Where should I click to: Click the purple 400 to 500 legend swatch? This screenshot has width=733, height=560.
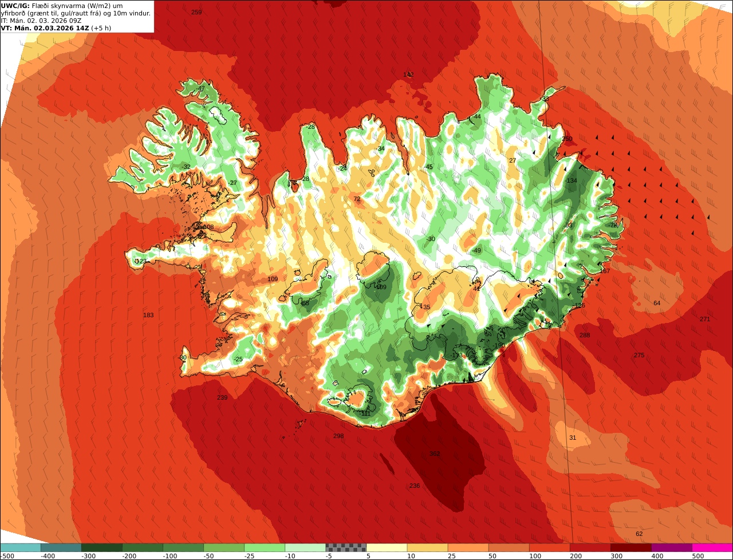tap(672, 547)
